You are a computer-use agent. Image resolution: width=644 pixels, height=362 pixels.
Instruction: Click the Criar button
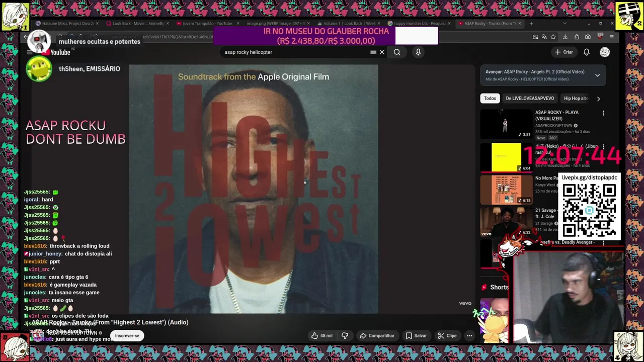coord(563,52)
